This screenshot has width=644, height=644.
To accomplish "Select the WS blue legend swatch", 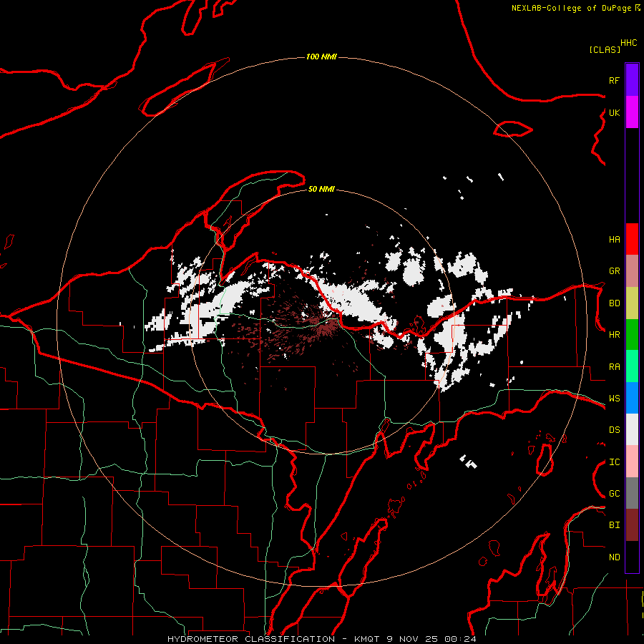I will 632,398.
